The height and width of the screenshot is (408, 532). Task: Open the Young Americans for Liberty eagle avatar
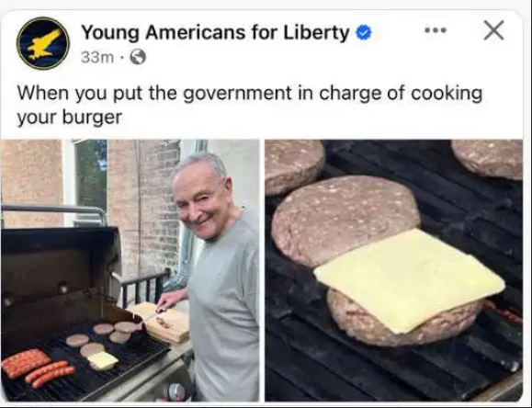pos(43,43)
